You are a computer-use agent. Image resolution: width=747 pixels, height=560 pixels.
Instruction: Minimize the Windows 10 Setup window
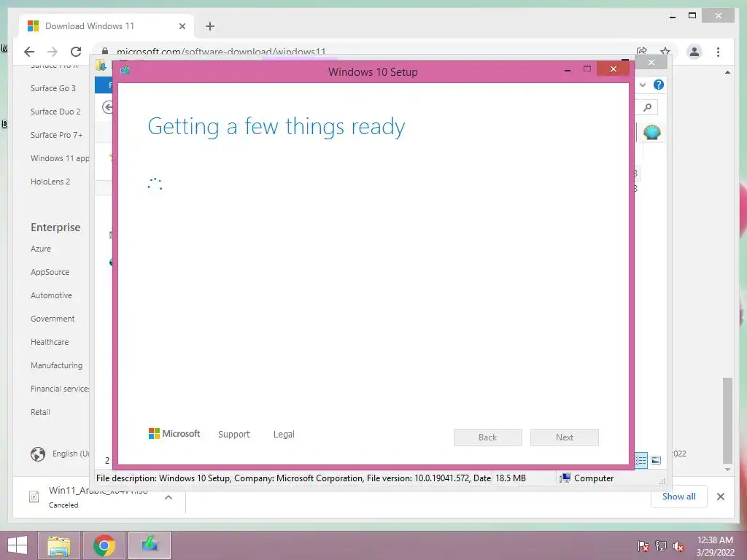click(x=568, y=69)
